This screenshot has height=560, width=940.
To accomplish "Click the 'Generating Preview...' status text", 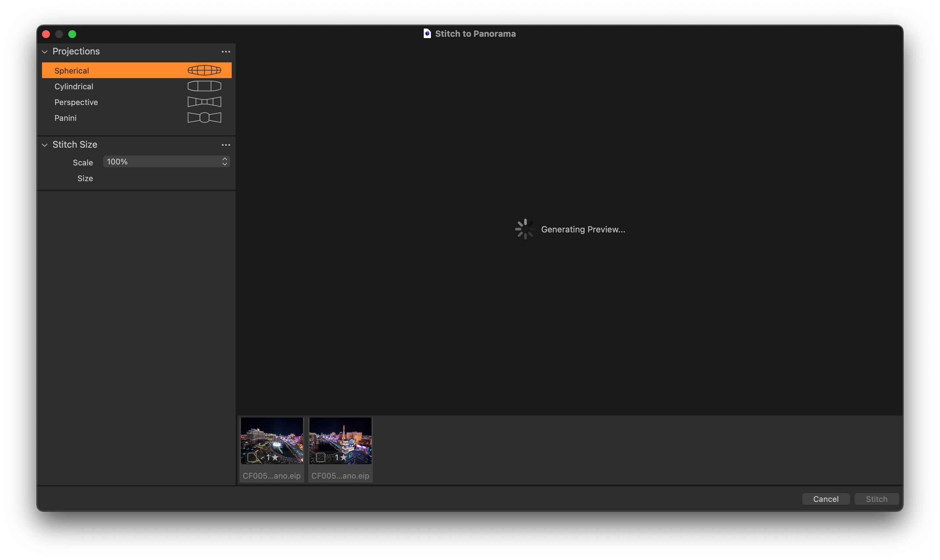I will pos(583,229).
